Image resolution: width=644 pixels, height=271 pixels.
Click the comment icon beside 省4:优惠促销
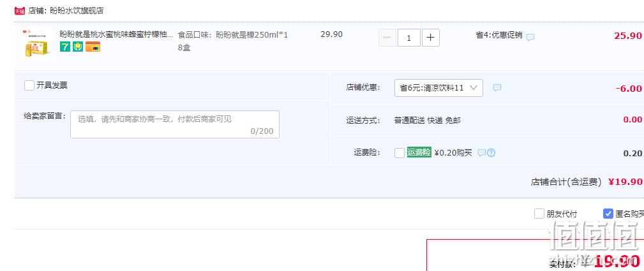click(530, 37)
